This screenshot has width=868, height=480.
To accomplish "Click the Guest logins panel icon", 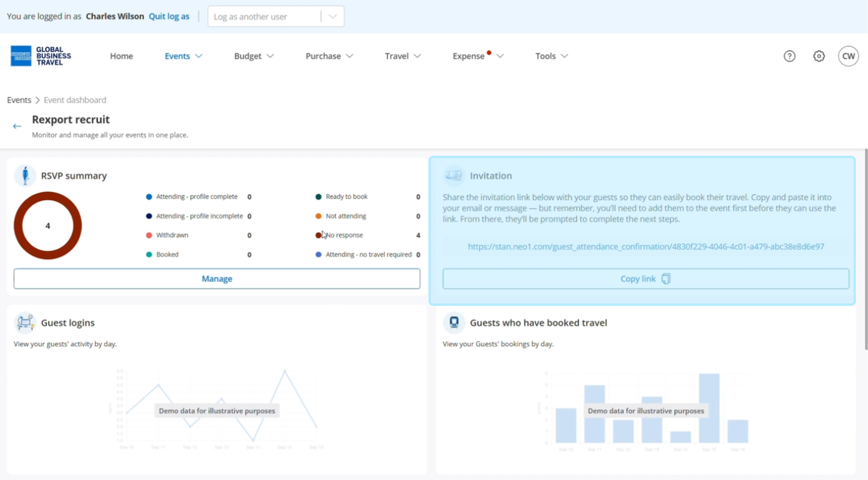I will pyautogui.click(x=25, y=322).
